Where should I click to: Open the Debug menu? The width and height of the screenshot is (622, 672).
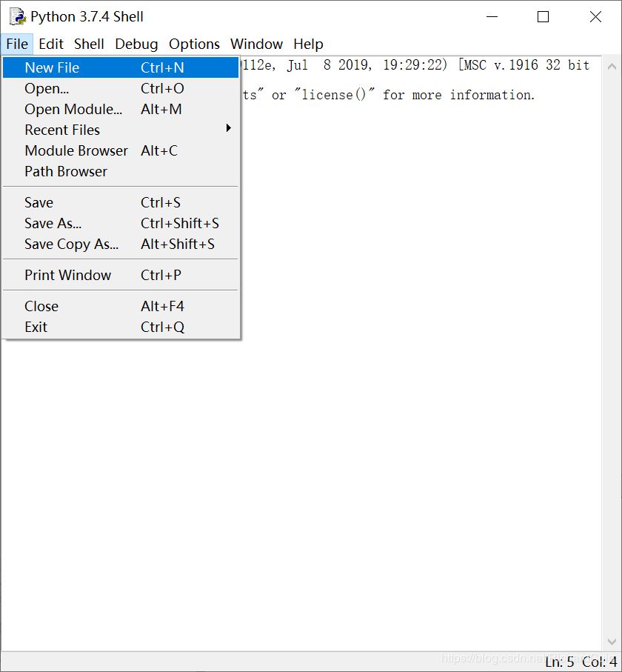point(136,44)
